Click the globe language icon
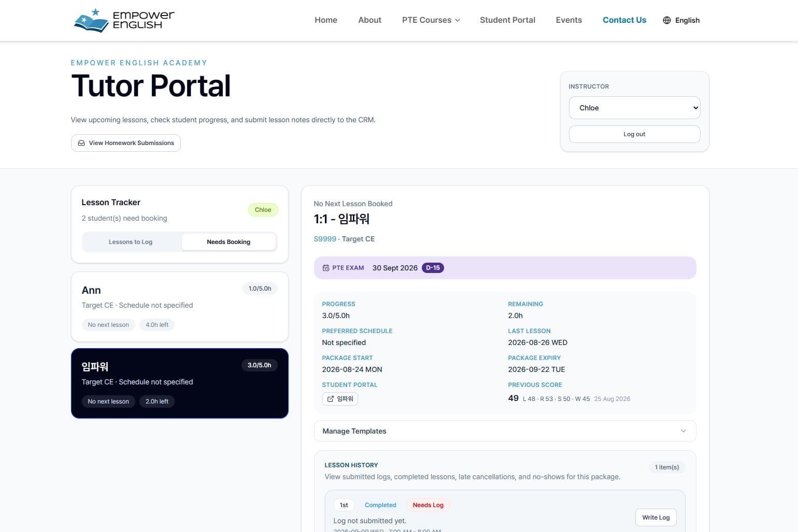Viewport: 798px width, 532px height. [667, 20]
